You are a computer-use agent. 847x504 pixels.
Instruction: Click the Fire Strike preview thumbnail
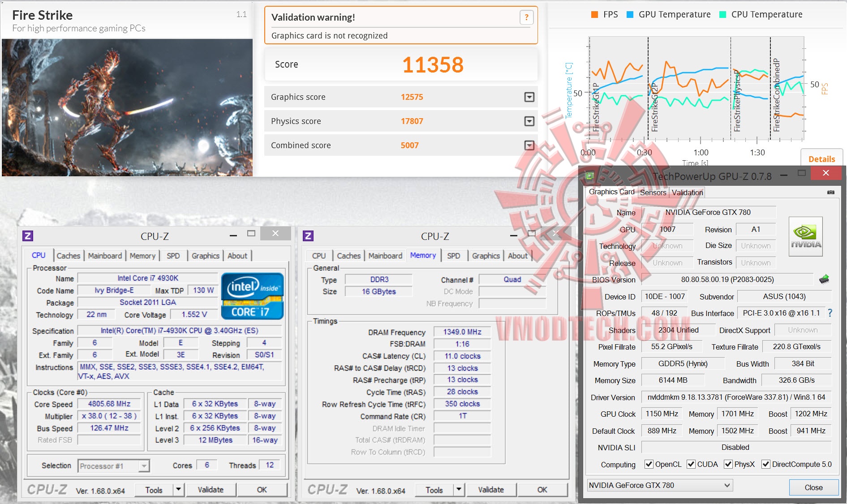click(127, 107)
